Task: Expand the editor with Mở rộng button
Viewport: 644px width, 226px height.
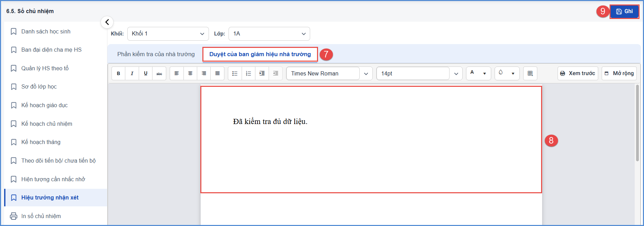Action: click(619, 73)
